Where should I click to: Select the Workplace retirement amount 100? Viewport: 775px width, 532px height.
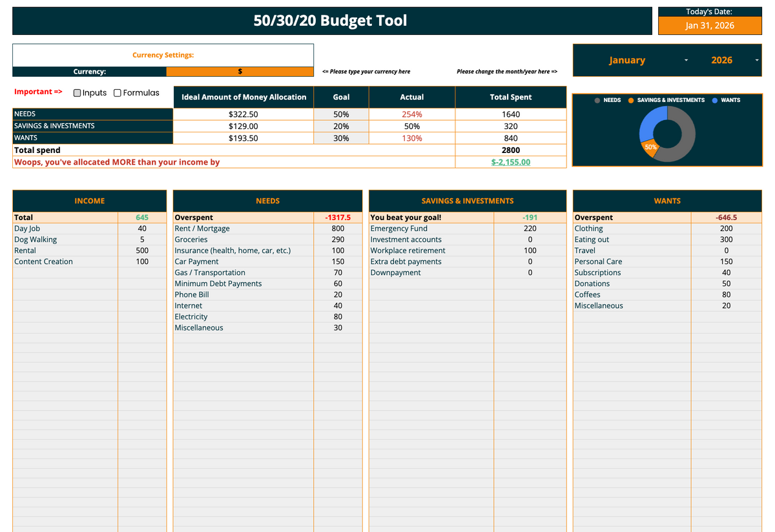click(530, 251)
